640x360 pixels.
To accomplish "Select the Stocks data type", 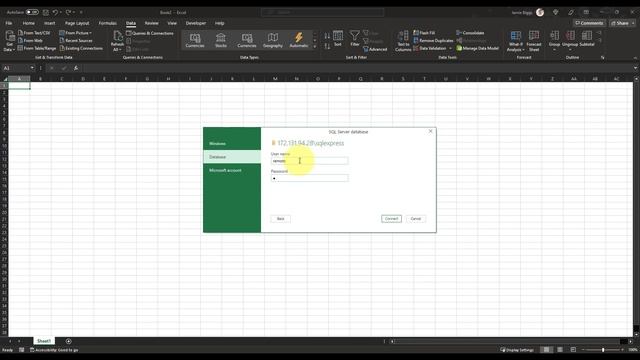I will pos(221,40).
